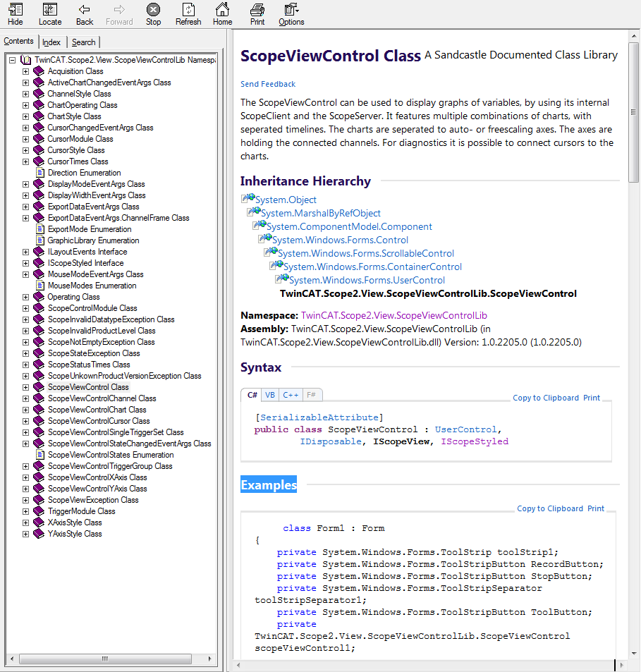Expand the ExportDataEventArgs Class node
This screenshot has width=641, height=672.
tap(25, 207)
